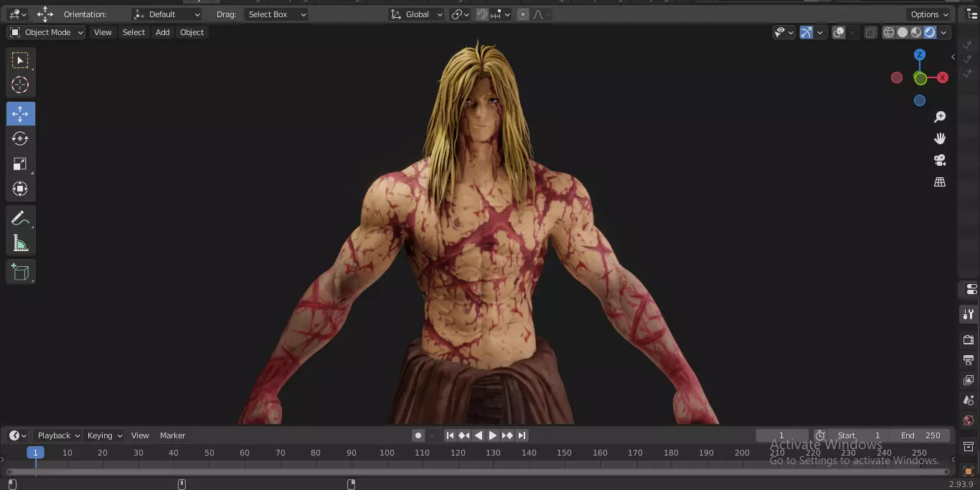Select the Annotate pencil tool

pos(20,218)
